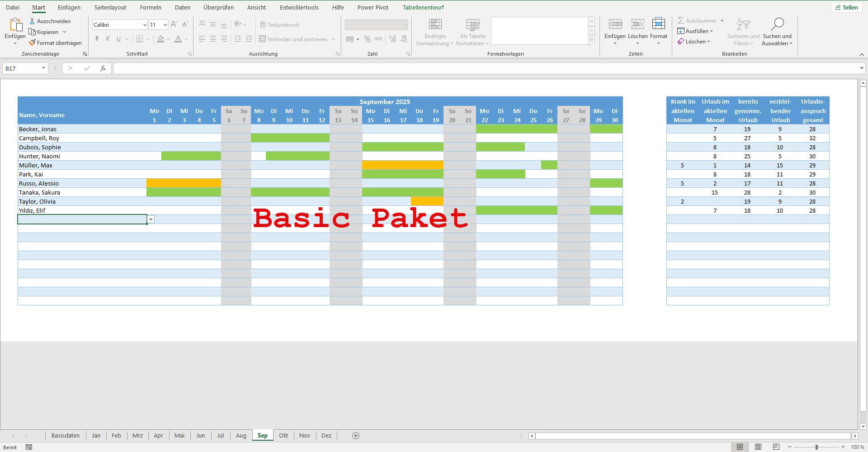Open the dropdown arrow in selected name cell
This screenshot has width=868, height=452.
pos(151,219)
